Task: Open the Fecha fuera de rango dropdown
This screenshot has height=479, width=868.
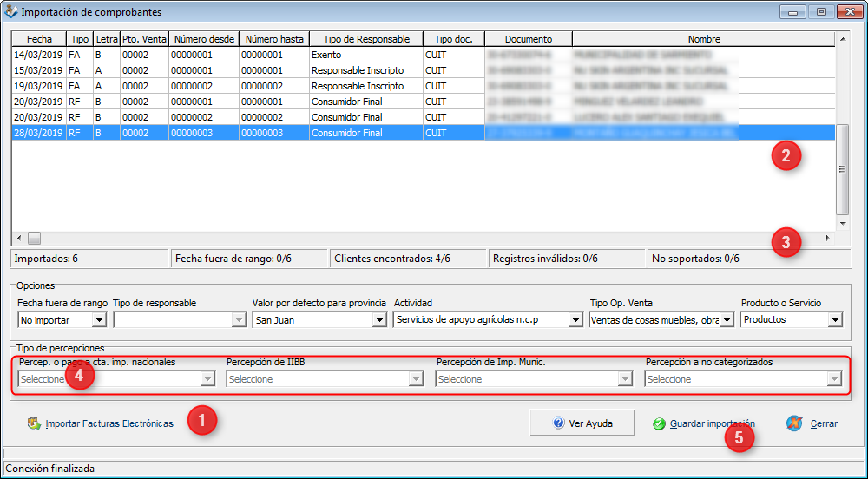Action: point(99,320)
